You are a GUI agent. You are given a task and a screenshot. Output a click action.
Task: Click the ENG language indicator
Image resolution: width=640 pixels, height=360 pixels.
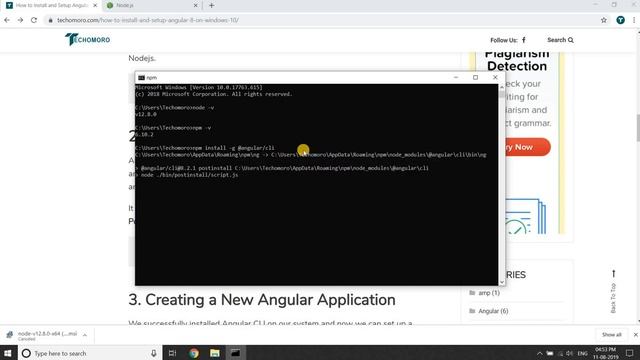[582, 353]
